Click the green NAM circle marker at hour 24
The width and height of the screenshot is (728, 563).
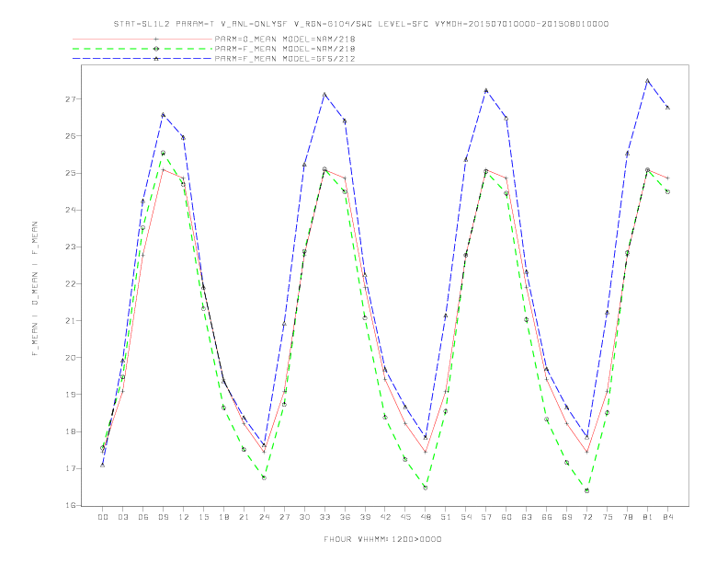coord(264,477)
